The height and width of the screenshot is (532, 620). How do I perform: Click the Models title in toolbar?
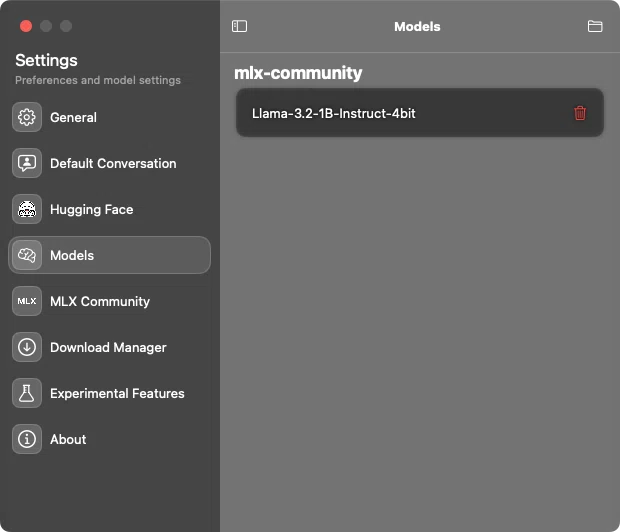pos(417,27)
